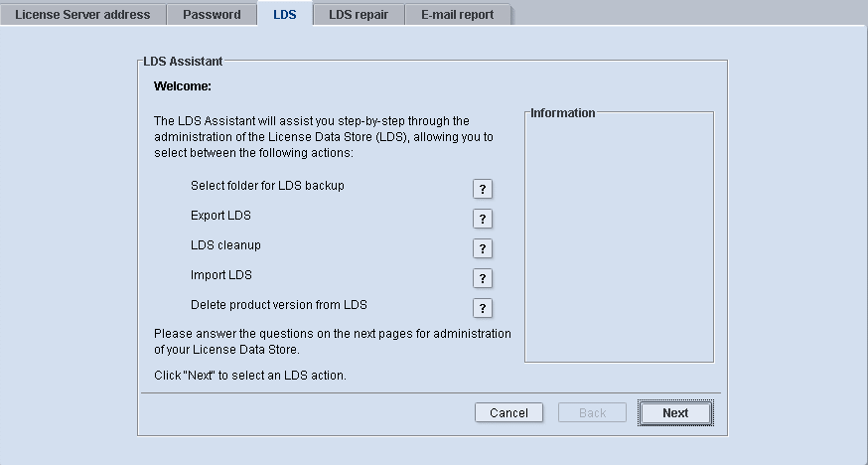The width and height of the screenshot is (868, 465).
Task: Go to the LDS repair tab
Action: 359,15
